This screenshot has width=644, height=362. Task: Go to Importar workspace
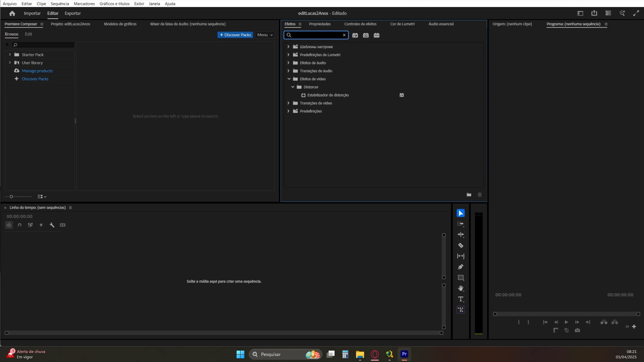coord(32,13)
